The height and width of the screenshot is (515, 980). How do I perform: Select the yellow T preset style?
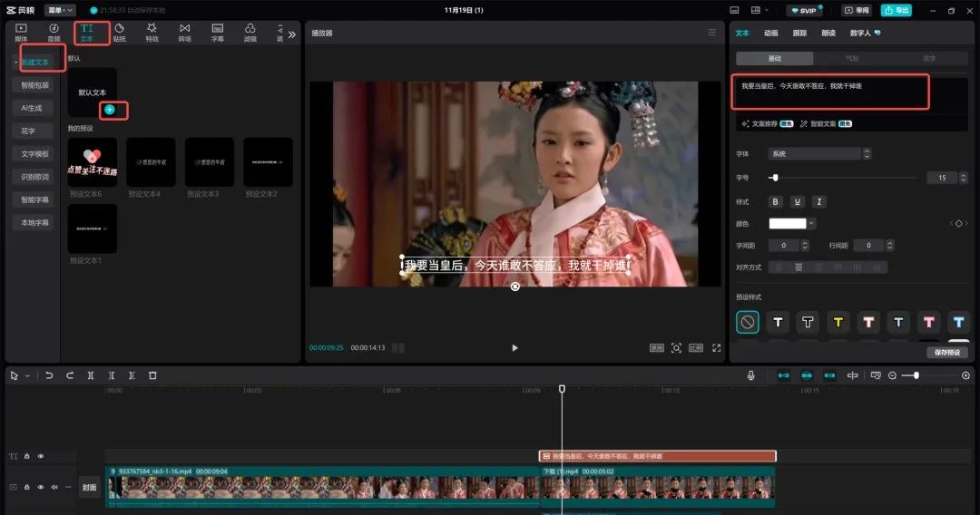(x=838, y=322)
